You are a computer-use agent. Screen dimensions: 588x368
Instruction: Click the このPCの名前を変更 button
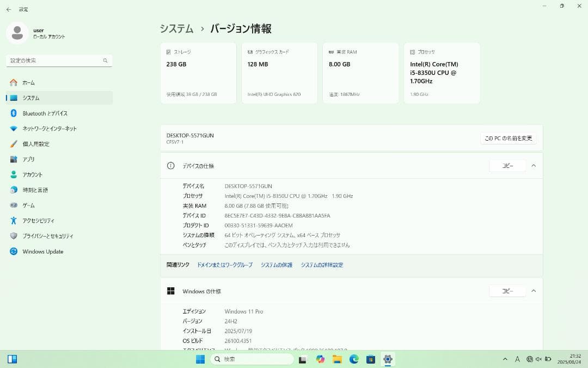pos(507,138)
